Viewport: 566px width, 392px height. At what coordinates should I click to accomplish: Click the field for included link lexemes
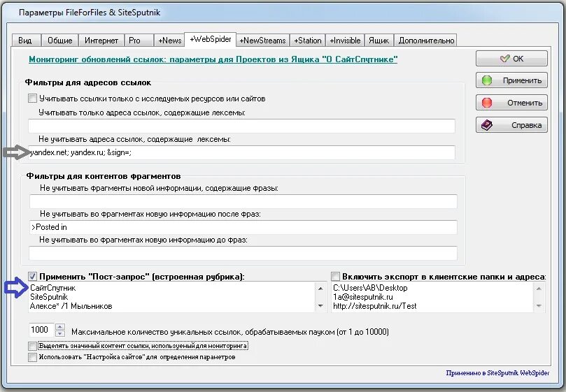click(241, 126)
